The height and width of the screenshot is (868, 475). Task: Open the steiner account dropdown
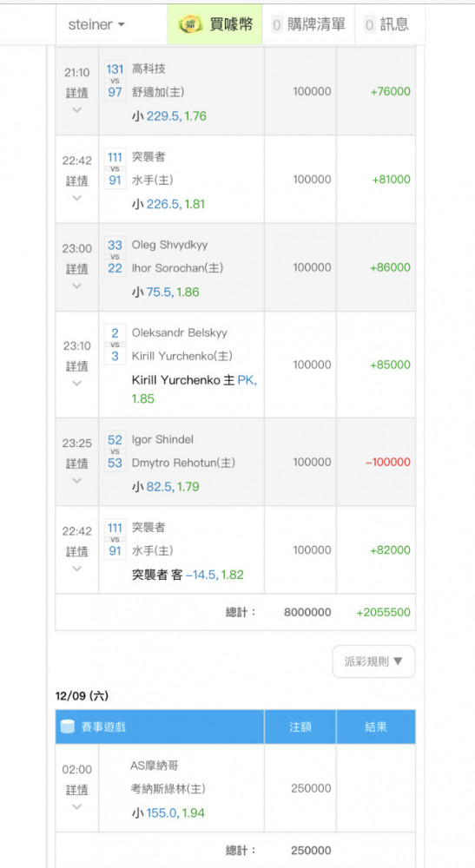[x=96, y=24]
